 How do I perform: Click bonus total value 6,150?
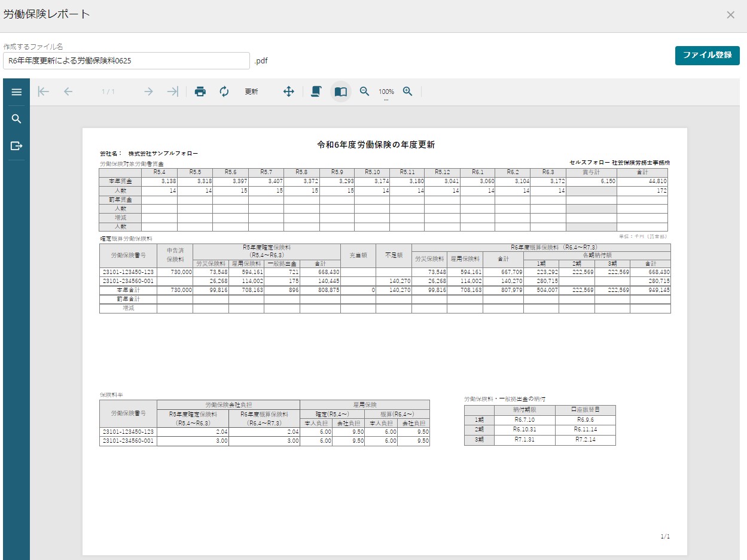pyautogui.click(x=608, y=181)
